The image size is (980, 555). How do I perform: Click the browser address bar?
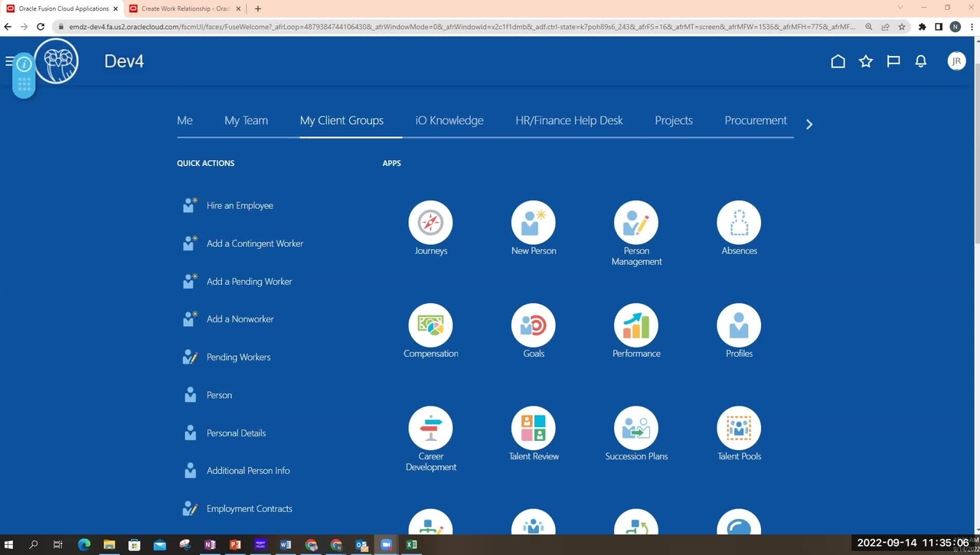pyautogui.click(x=459, y=27)
